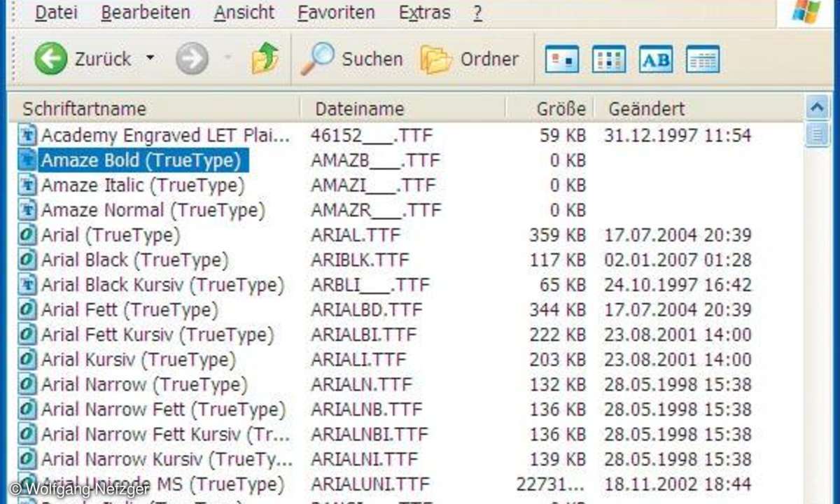The height and width of the screenshot is (504, 840).
Task: Click file name AMAZB___.TTF
Action: (375, 160)
